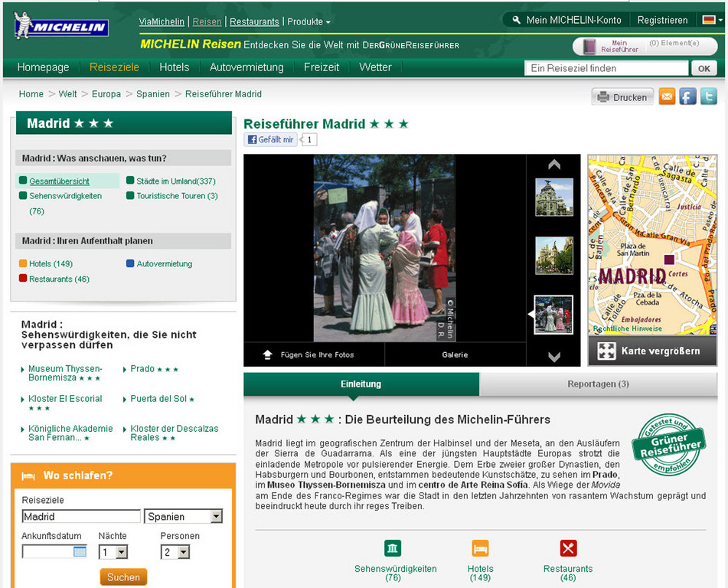Open the Gesamtübersicht link
Viewport: 728px width, 588px height.
click(x=60, y=181)
